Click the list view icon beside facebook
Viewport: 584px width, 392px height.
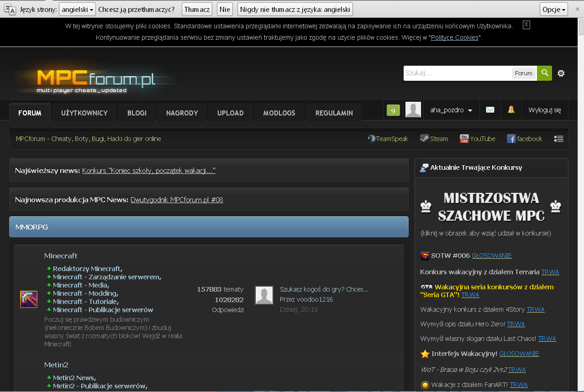559,139
